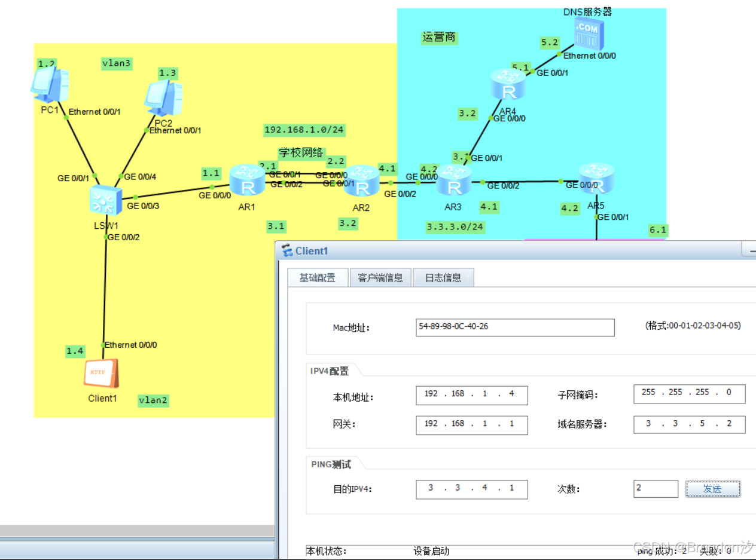
Task: Click the (格式:00-01-02-03-04-05) hint text
Action: point(693,326)
